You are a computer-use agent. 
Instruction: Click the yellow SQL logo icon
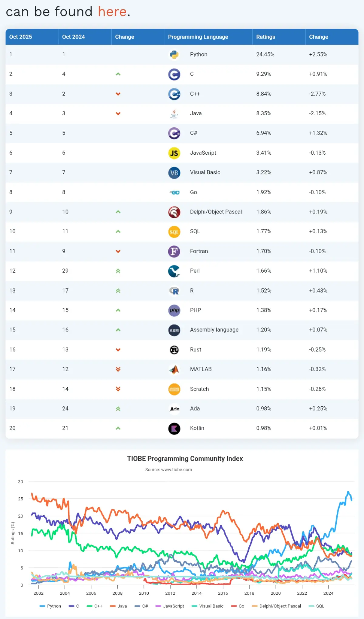tap(174, 231)
